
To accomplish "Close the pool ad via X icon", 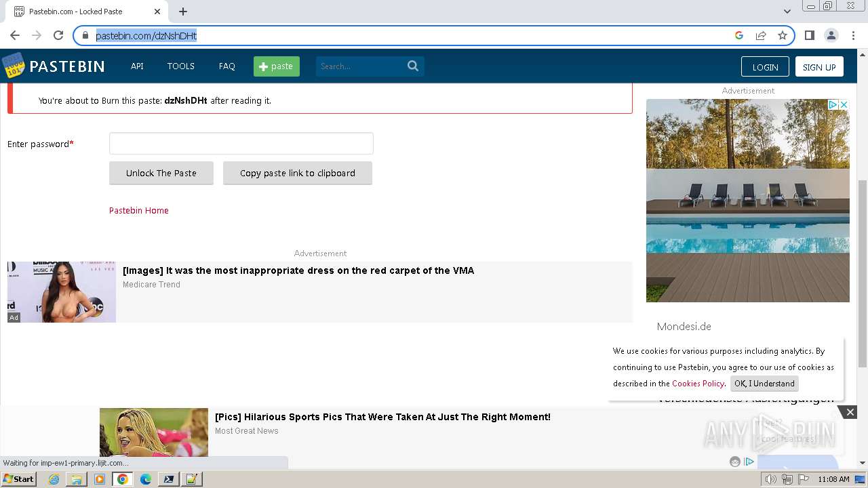I will click(844, 104).
